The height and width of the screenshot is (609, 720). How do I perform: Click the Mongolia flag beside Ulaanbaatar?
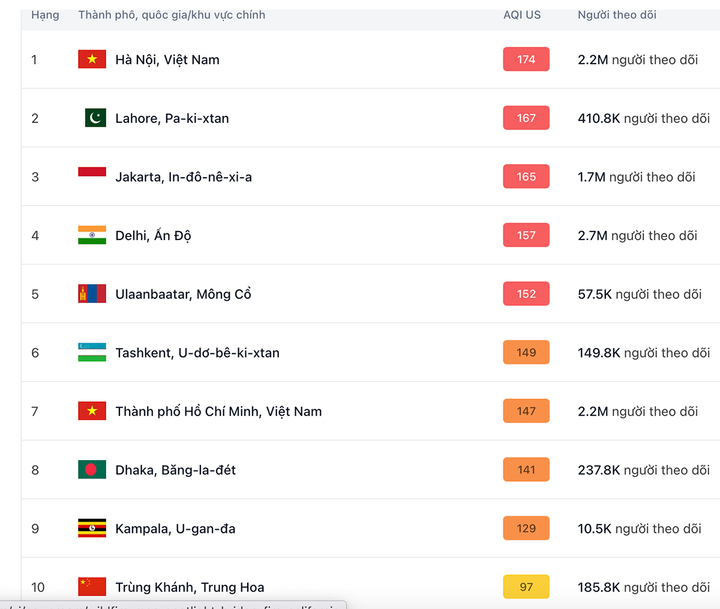[92, 294]
